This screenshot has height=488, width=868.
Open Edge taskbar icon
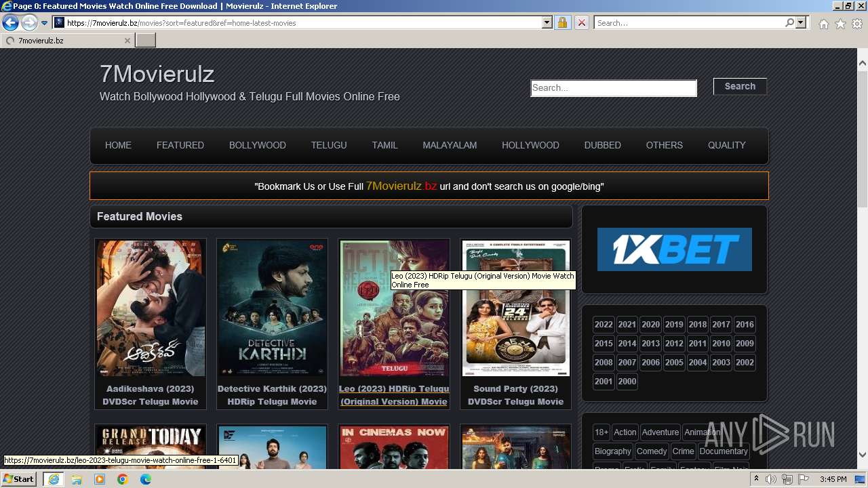(145, 479)
